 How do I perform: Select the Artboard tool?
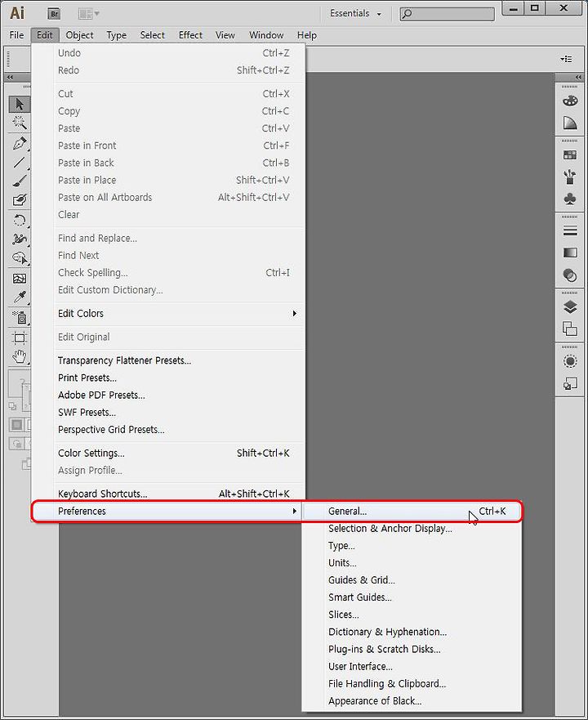[x=20, y=338]
